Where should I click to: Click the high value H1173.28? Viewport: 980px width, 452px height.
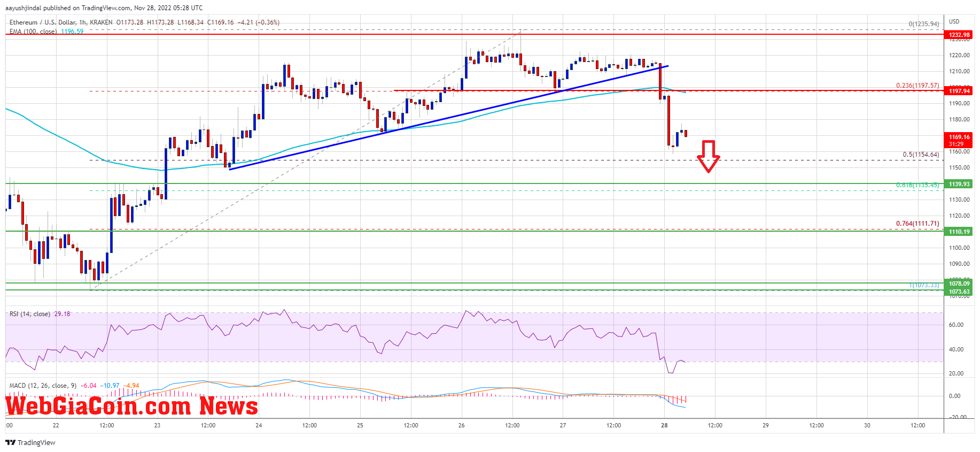[x=160, y=22]
